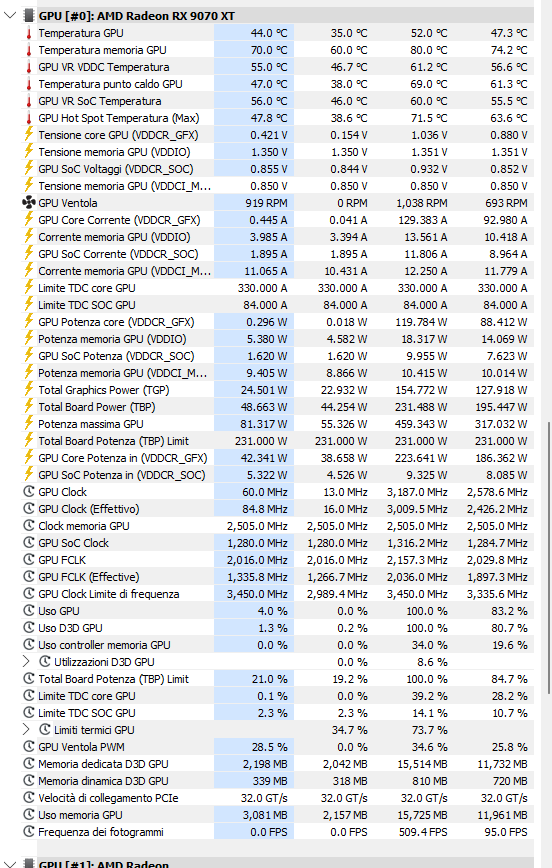Expand the Limiti termici GPU row
The height and width of the screenshot is (868, 552).
26,730
